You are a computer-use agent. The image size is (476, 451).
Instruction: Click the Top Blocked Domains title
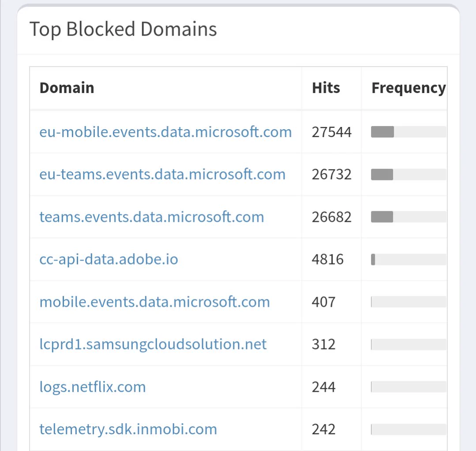point(123,30)
